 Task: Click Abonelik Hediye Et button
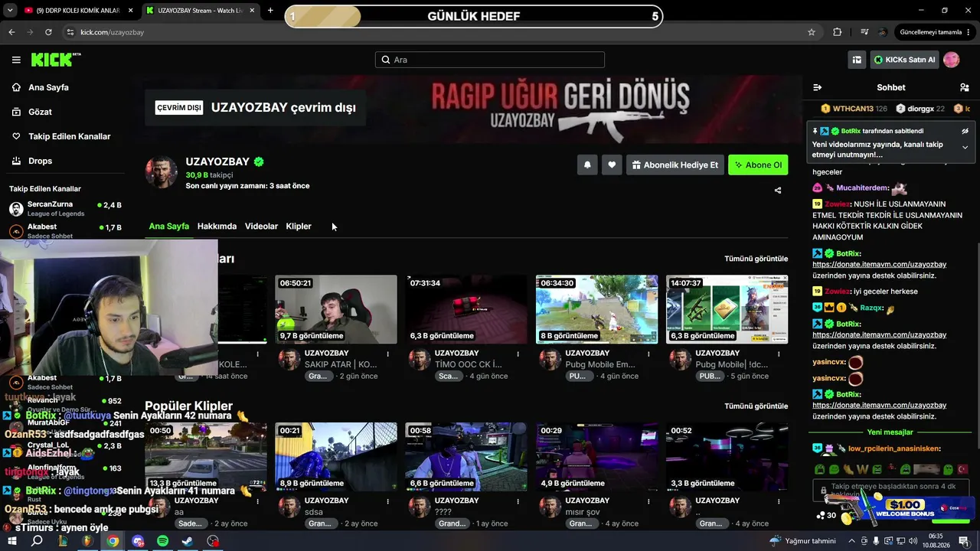coord(675,165)
